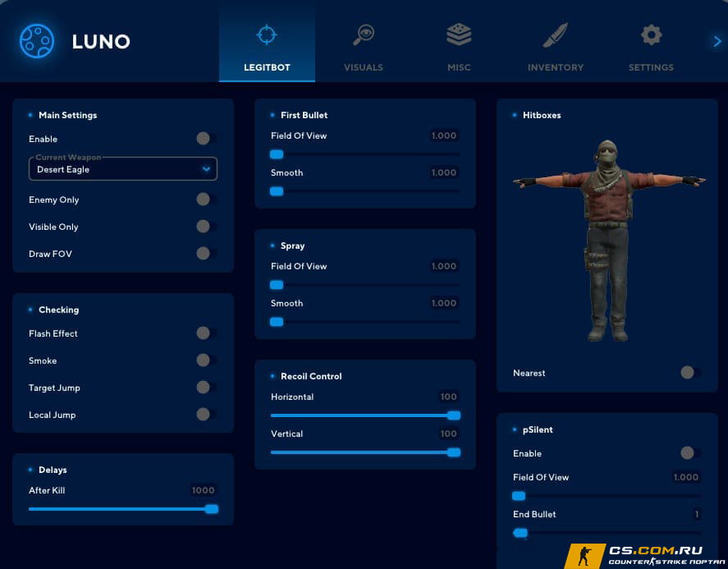Click the hitbox character model preview
The width and height of the screenshot is (728, 569).
(607, 238)
